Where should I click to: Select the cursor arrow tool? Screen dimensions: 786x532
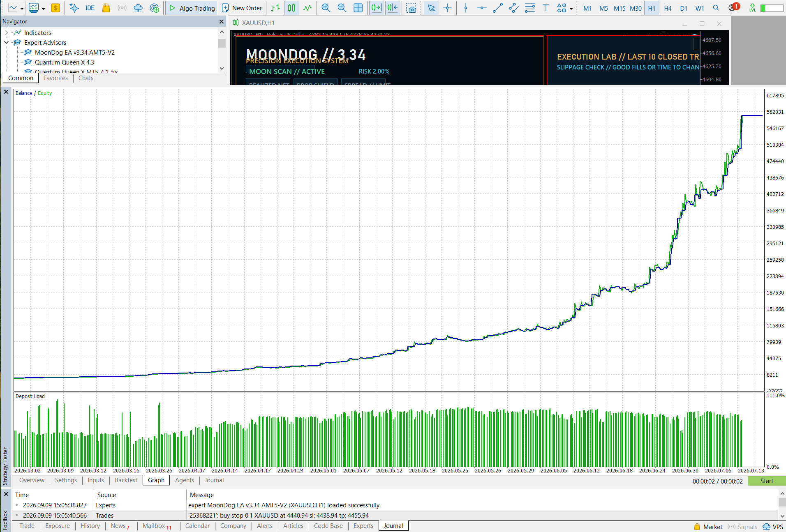[431, 8]
